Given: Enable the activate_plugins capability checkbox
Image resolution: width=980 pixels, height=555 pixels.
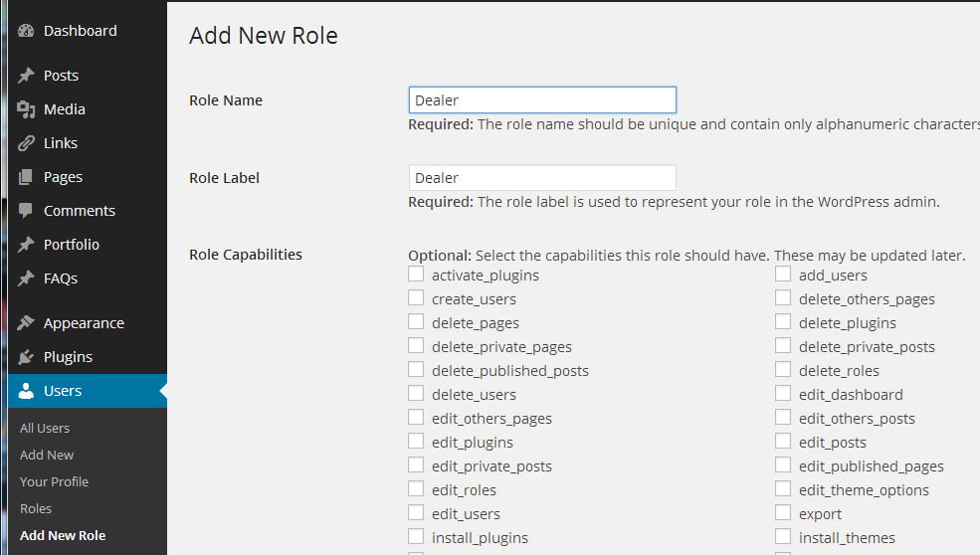Looking at the screenshot, I should click(416, 275).
